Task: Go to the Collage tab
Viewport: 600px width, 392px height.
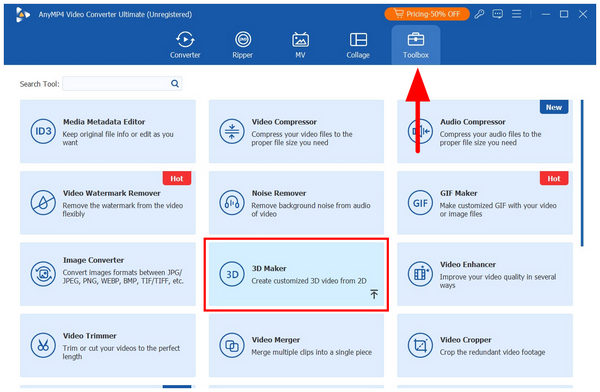Action: tap(358, 45)
